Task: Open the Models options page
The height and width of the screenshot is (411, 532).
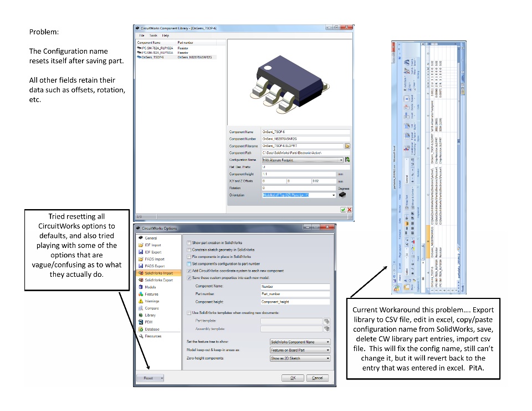Action: point(150,287)
